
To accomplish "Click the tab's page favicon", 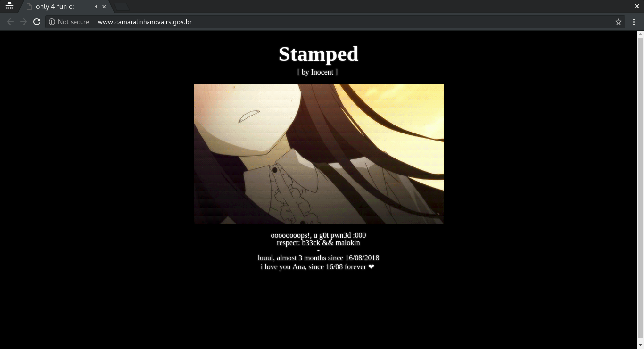I will click(x=29, y=7).
